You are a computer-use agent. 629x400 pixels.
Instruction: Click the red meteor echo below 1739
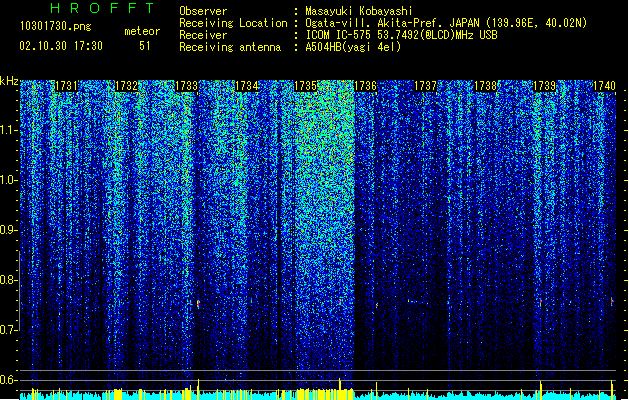click(x=541, y=302)
